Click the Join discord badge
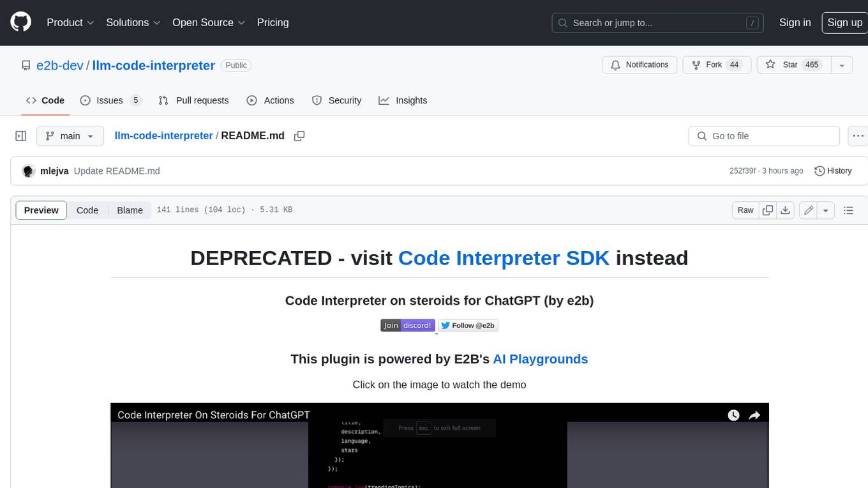This screenshot has height=488, width=868. [408, 325]
